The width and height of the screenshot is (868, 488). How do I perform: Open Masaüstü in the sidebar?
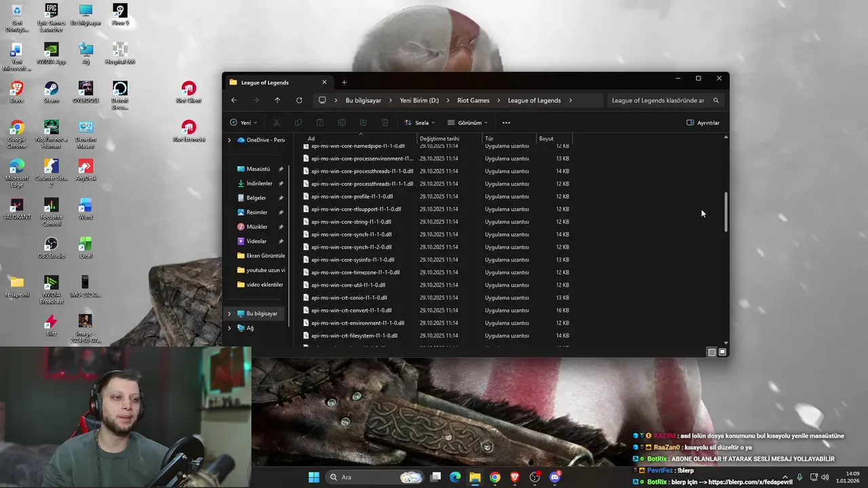click(x=260, y=169)
